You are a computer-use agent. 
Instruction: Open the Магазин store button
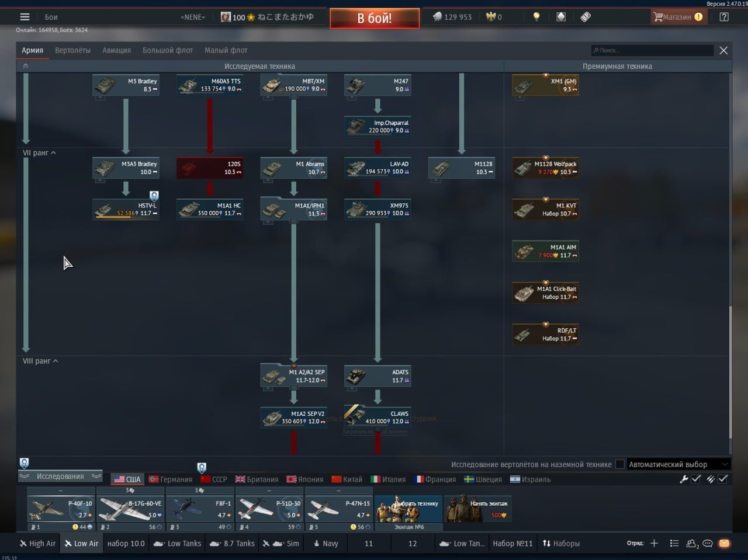tap(678, 17)
